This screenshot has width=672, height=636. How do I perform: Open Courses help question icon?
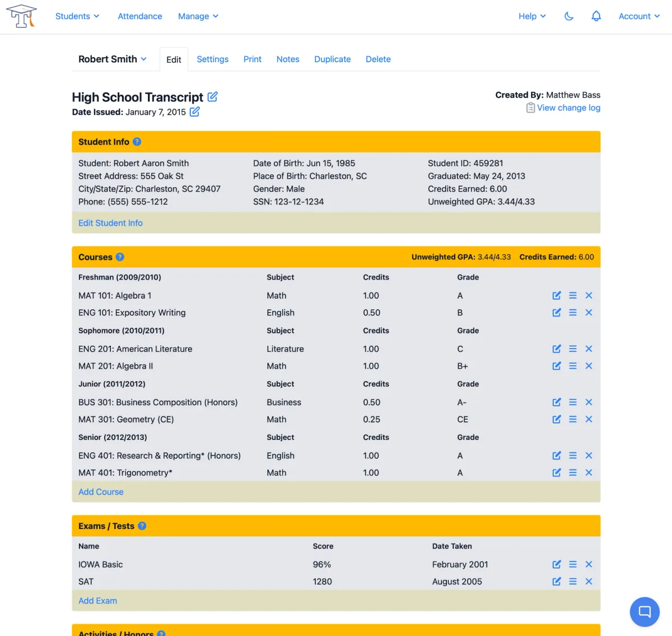pyautogui.click(x=120, y=257)
